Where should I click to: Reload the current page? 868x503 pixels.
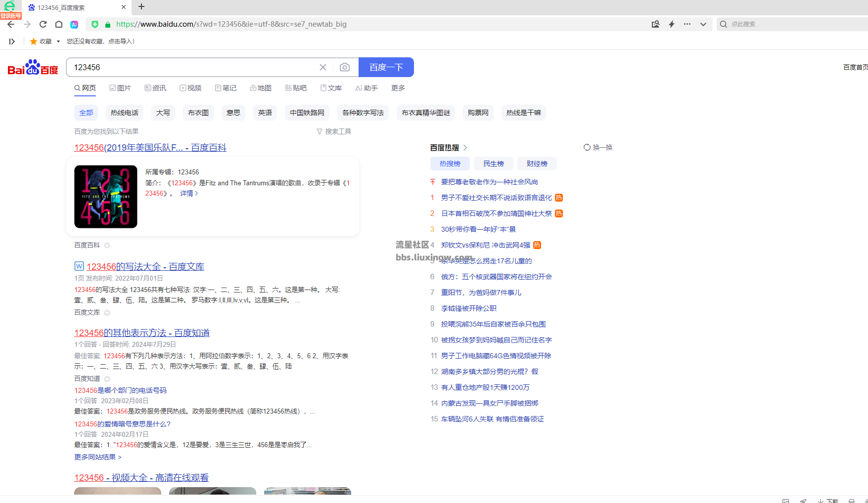[43, 24]
